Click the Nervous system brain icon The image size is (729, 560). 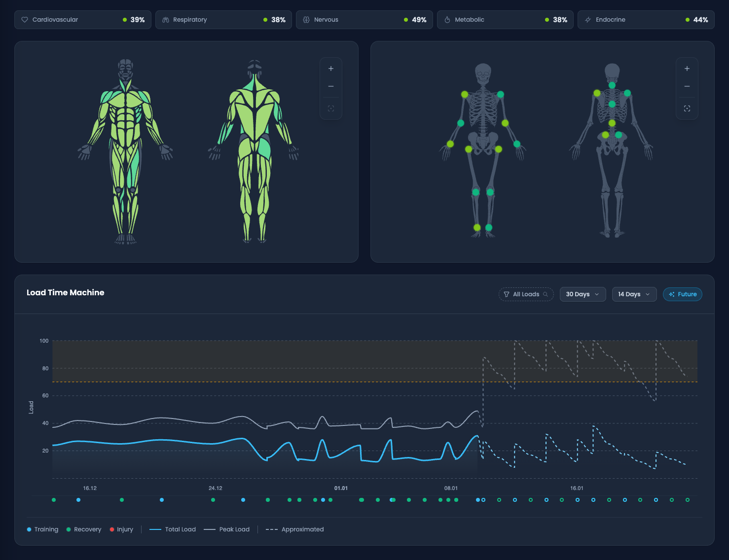click(x=306, y=20)
